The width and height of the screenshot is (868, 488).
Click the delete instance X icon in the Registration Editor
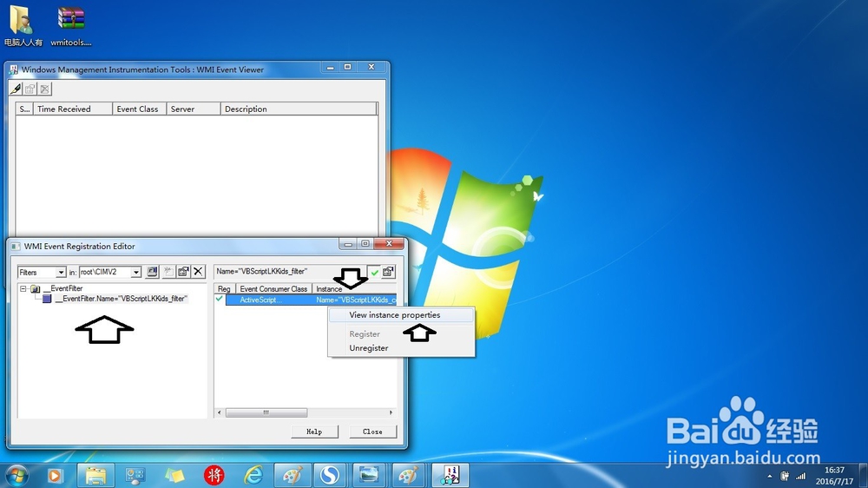pos(198,272)
